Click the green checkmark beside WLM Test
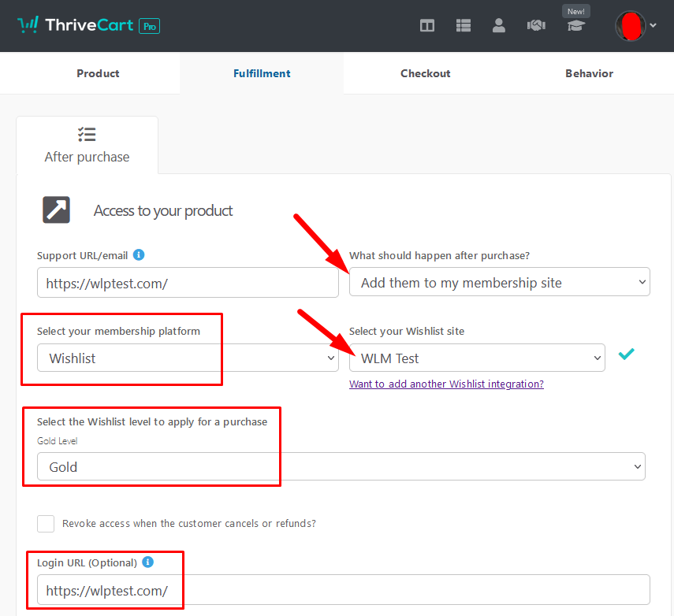The image size is (674, 616). [626, 354]
